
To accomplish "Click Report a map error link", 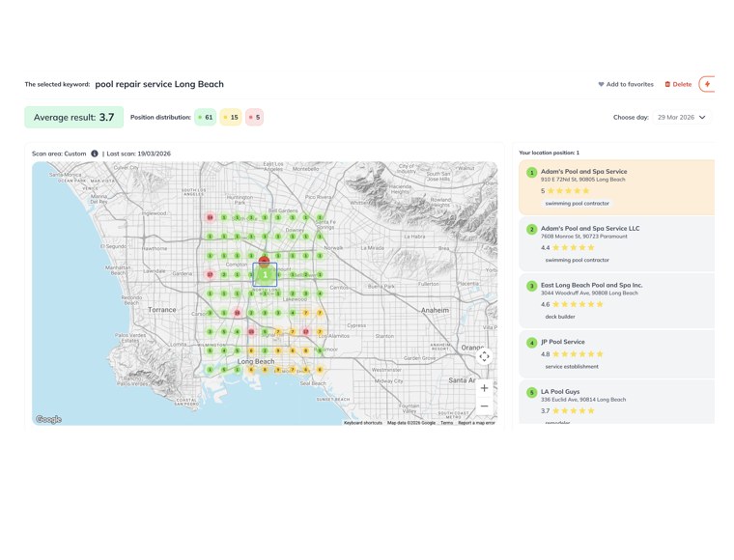I will point(476,423).
